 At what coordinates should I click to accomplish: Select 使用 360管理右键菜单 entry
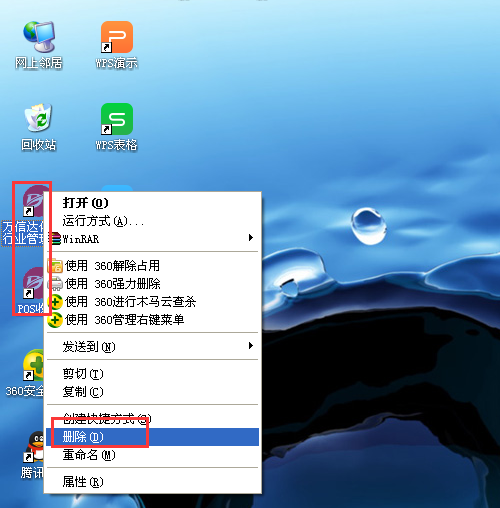click(x=152, y=320)
